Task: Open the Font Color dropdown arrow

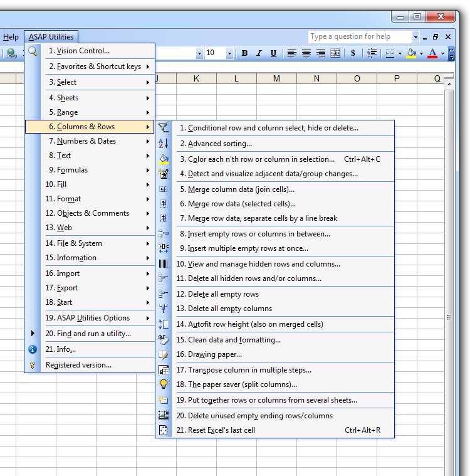Action: 442,53
